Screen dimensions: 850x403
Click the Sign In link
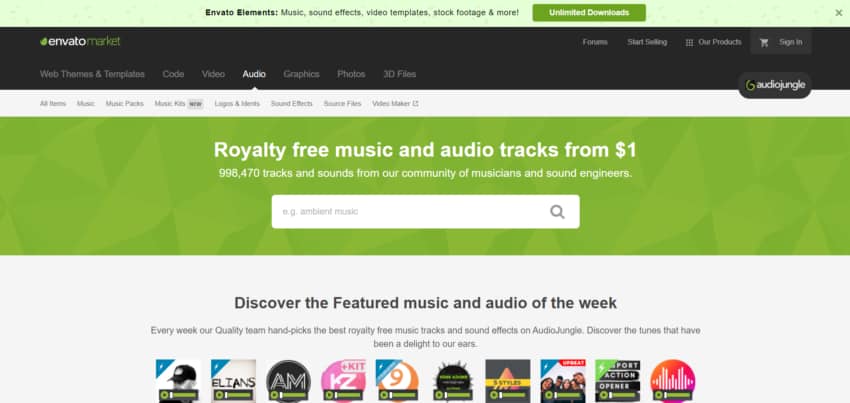pos(790,42)
